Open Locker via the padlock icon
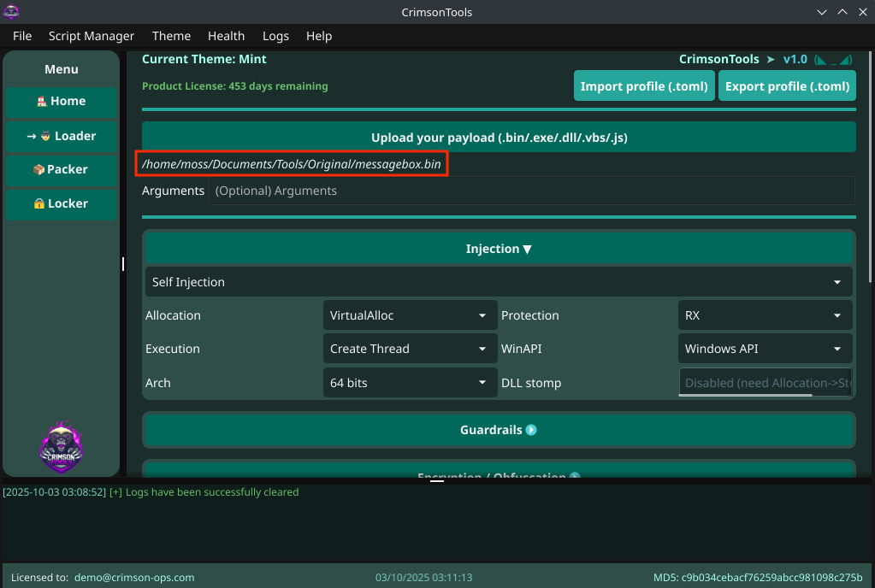 tap(39, 203)
